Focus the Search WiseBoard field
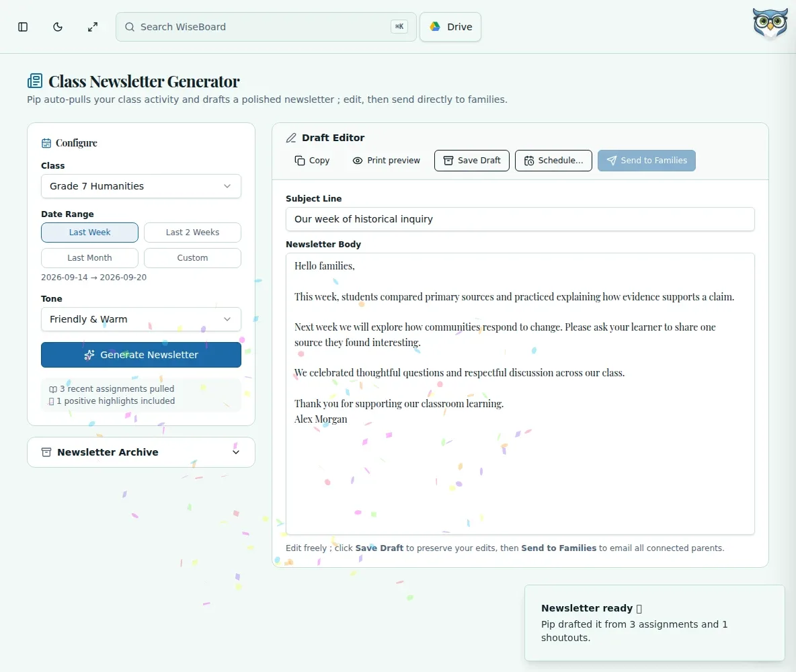Screen dimensions: 796x672 tap(266, 27)
